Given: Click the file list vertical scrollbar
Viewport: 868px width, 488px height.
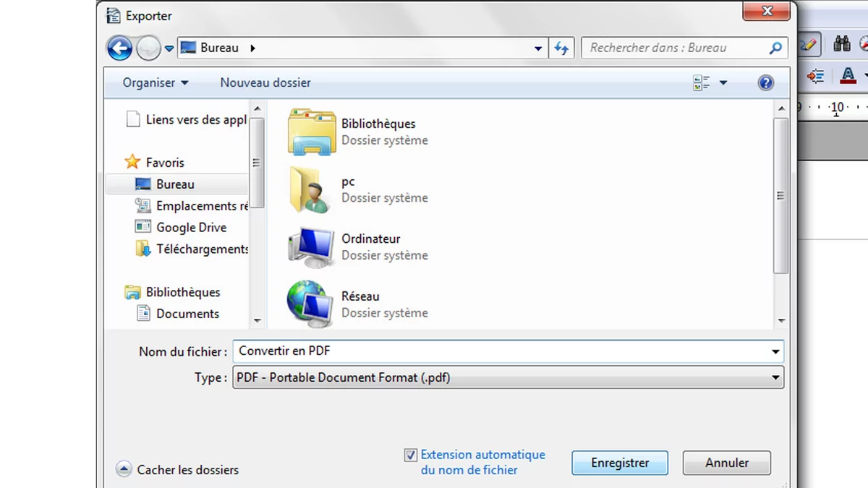Looking at the screenshot, I should point(780,195).
